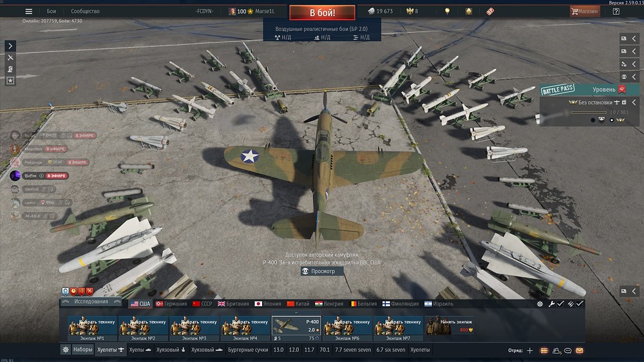Select vehicle for Экипаж №1 slot
The image size is (644, 362).
pyautogui.click(x=92, y=329)
